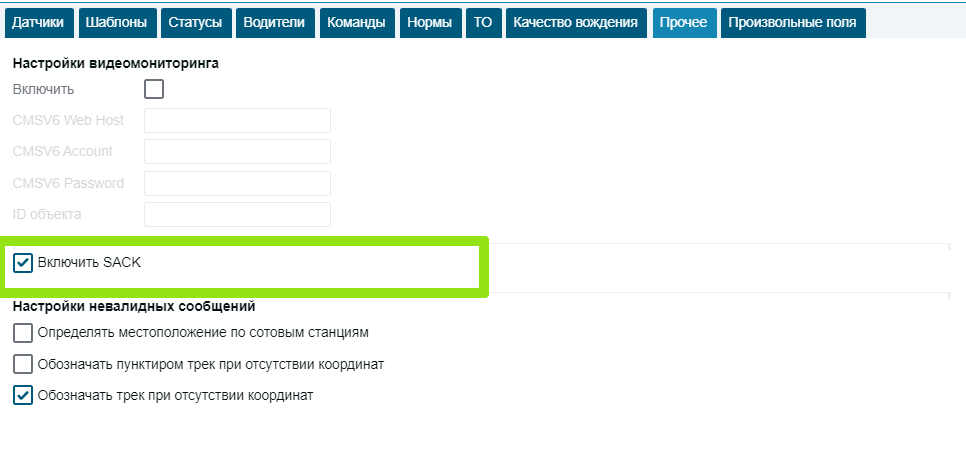Click the CMSV6 Password label
The height and width of the screenshot is (457, 966).
point(68,183)
